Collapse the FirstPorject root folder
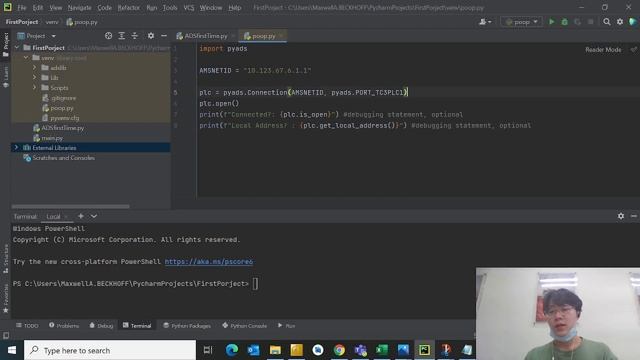Screen dimensions: 640x360 click(17, 48)
